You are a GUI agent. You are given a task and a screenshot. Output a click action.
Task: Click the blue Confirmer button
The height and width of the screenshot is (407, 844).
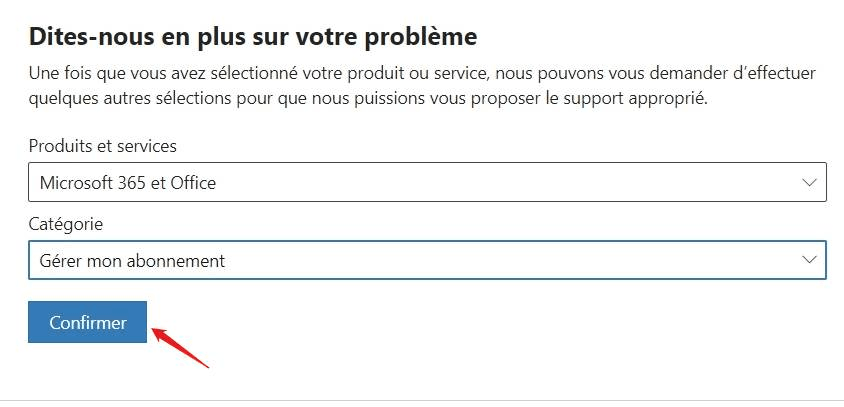(x=87, y=322)
